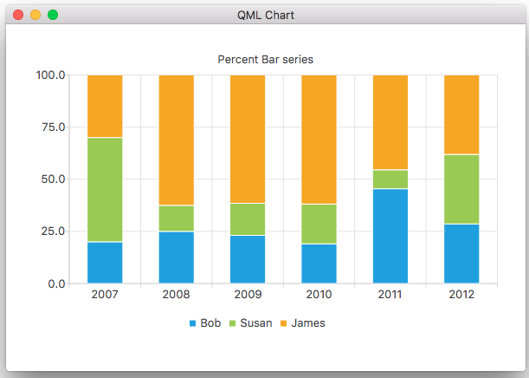Click Susan's green segment for 2009
Screen dimensions: 530x378
(248, 219)
